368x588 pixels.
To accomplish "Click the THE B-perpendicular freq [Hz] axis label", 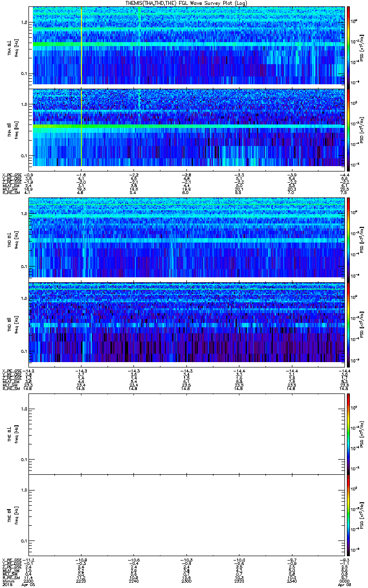I will point(17,434).
